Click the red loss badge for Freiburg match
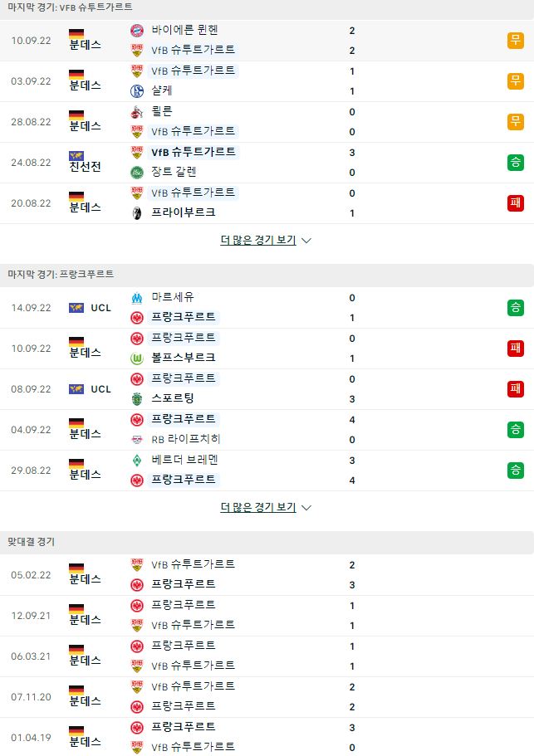The width and height of the screenshot is (534, 756). [515, 203]
